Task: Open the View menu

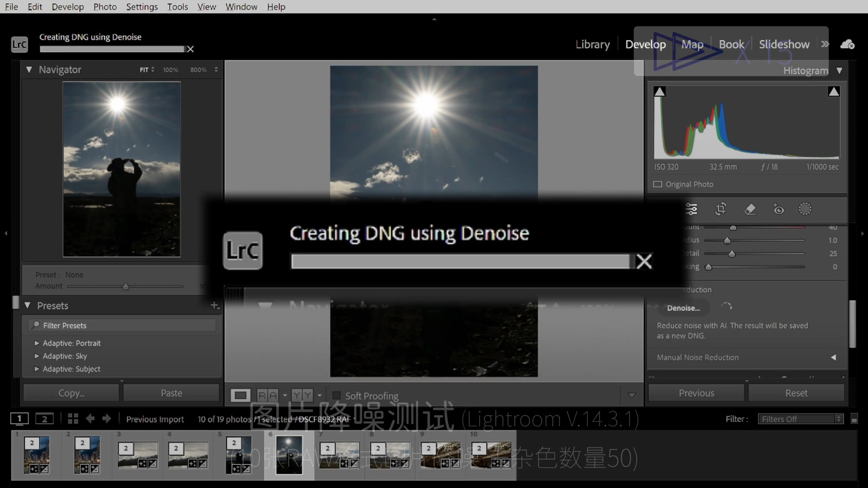Action: tap(207, 7)
